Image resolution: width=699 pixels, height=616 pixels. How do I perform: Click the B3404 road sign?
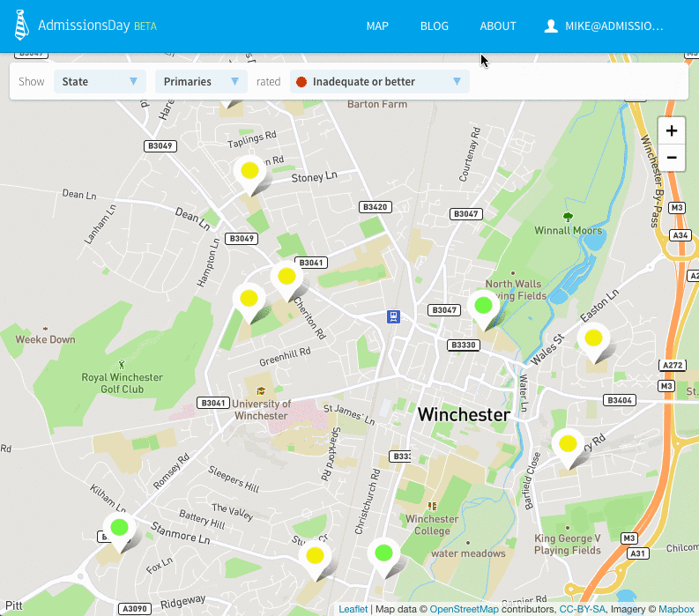point(620,400)
